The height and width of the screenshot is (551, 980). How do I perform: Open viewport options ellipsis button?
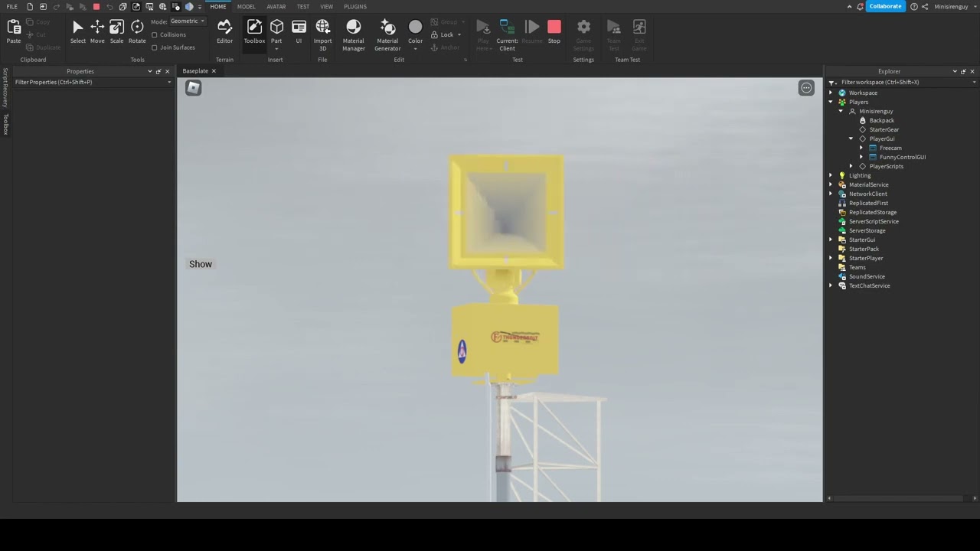click(x=806, y=88)
